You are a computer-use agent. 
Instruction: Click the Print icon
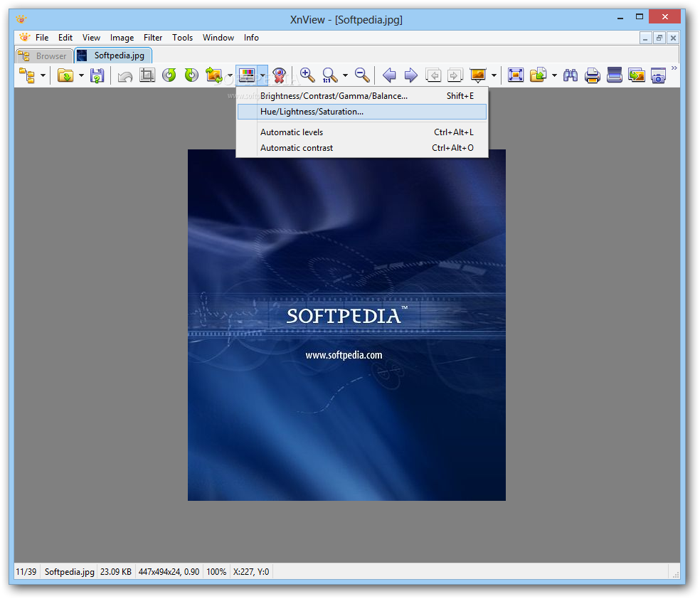[593, 75]
